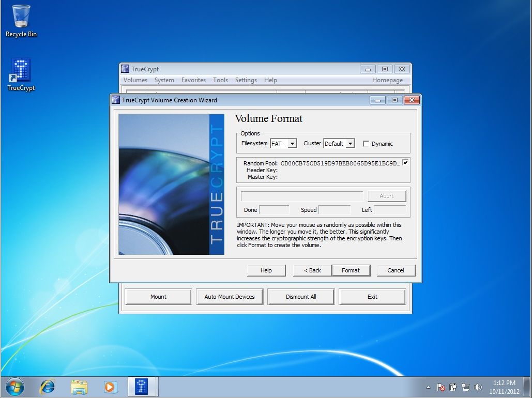Click the Random Pool hex value
532x398 pixels.
pos(340,163)
